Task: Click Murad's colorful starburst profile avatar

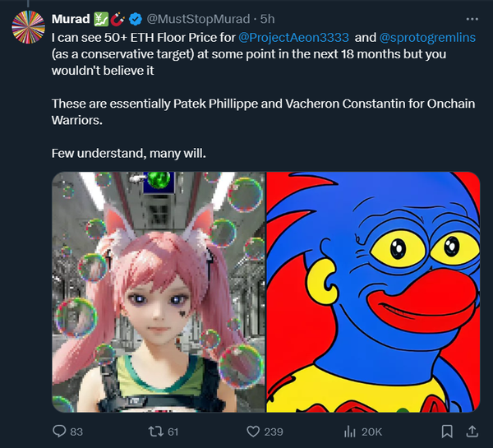Action: 28,30
